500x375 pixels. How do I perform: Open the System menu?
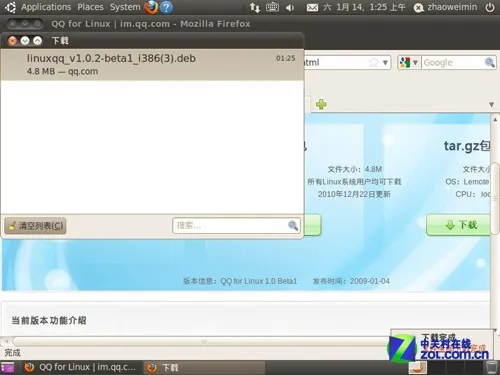pyautogui.click(x=125, y=7)
